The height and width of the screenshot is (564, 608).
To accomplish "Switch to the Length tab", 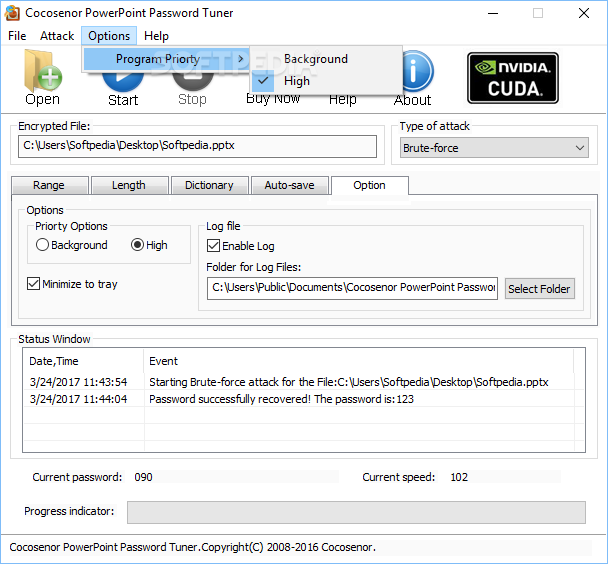I will click(x=129, y=185).
